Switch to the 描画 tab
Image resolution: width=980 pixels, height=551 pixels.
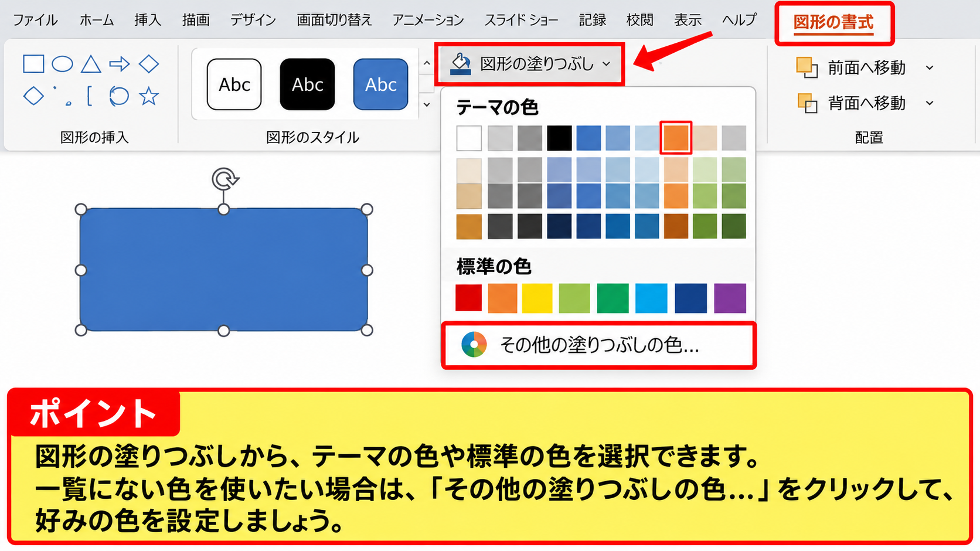pyautogui.click(x=196, y=20)
